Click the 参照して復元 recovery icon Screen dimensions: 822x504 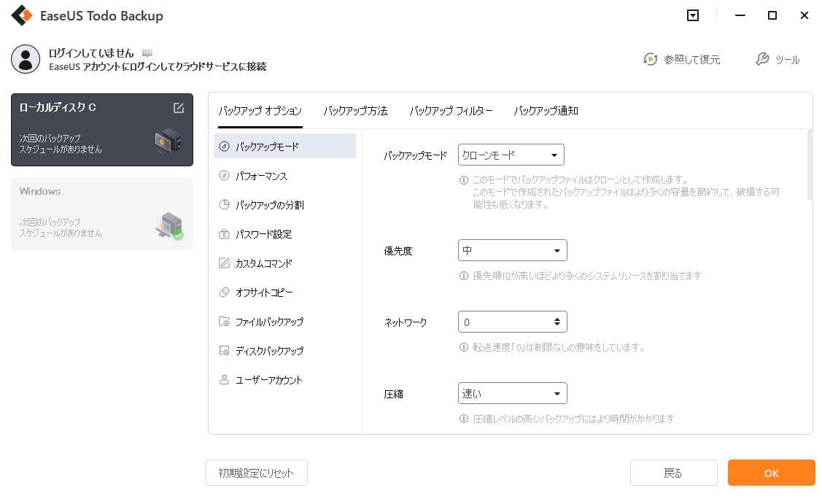click(650, 60)
